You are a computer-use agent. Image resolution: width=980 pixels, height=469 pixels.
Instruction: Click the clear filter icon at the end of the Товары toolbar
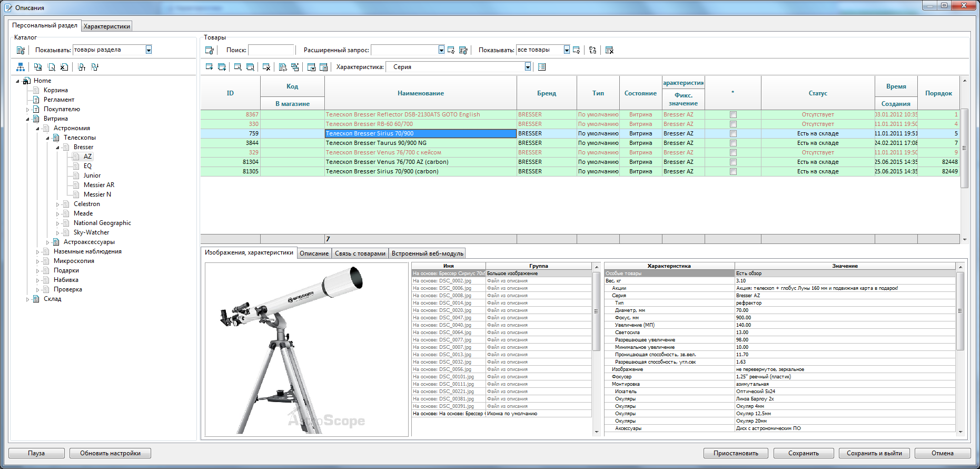(x=609, y=50)
